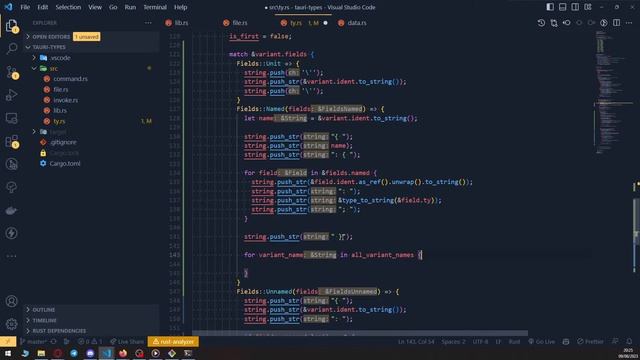The height and width of the screenshot is (360, 640).
Task: Open the Extensions view
Action: click(x=11, y=142)
